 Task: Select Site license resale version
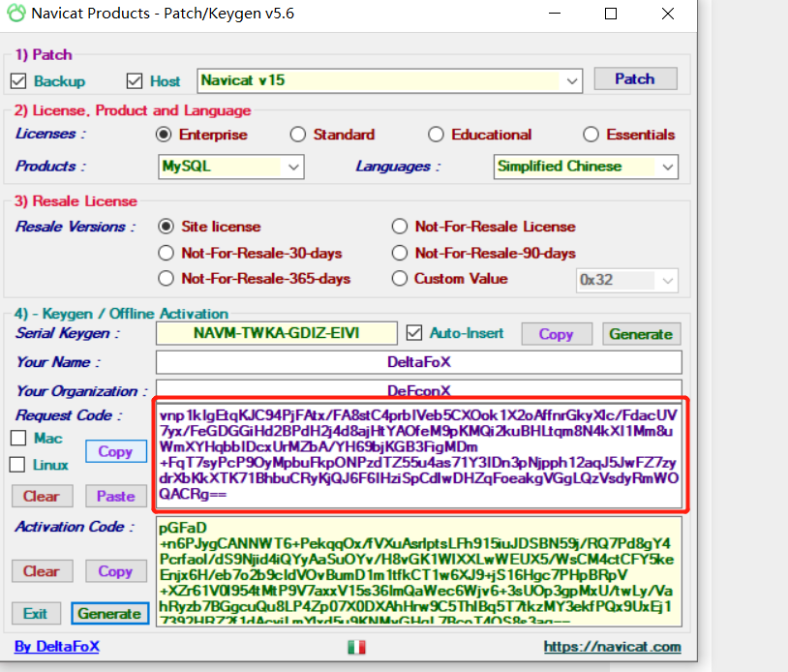point(167,227)
